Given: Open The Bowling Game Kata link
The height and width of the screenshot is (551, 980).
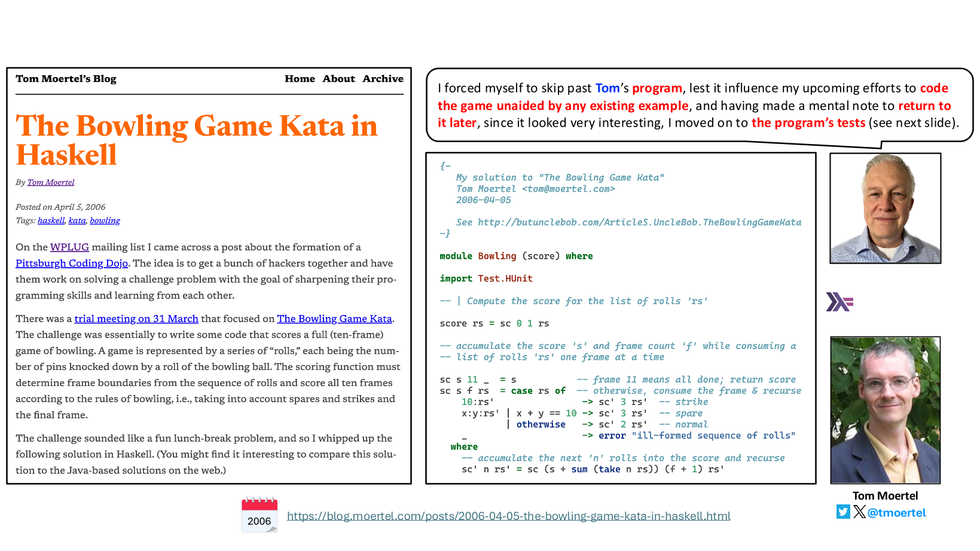Looking at the screenshot, I should coord(334,319).
